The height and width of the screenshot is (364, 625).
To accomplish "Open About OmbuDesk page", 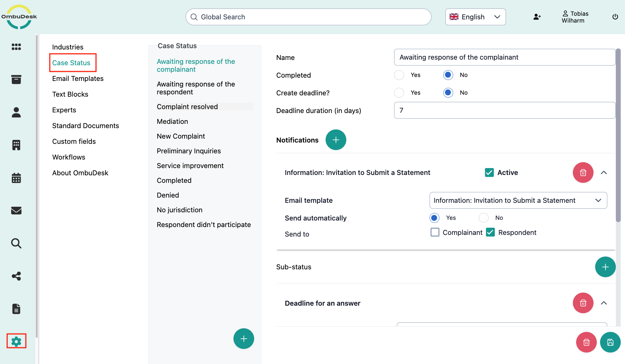I will [x=80, y=173].
